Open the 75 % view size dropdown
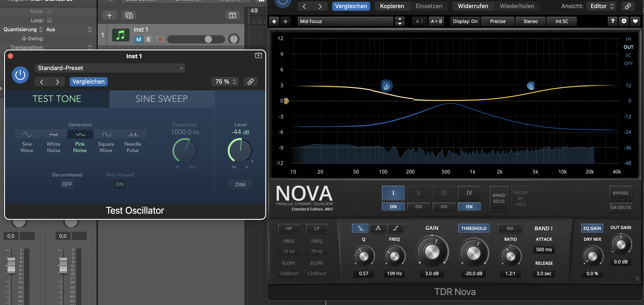644x305 pixels. pyautogui.click(x=225, y=82)
